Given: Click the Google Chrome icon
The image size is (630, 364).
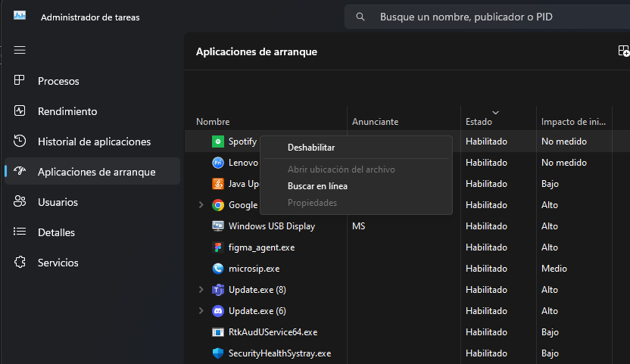Looking at the screenshot, I should [218, 205].
